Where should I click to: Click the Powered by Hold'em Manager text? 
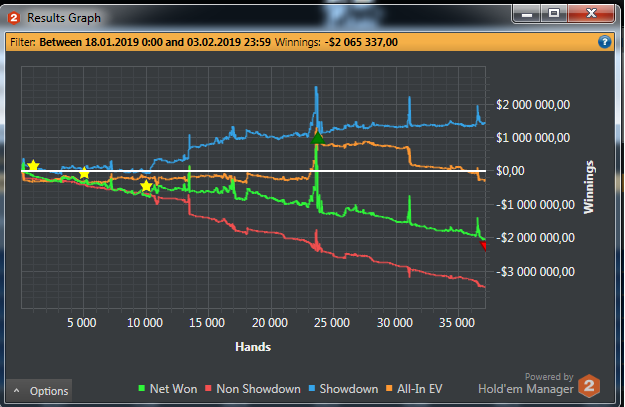[526, 383]
